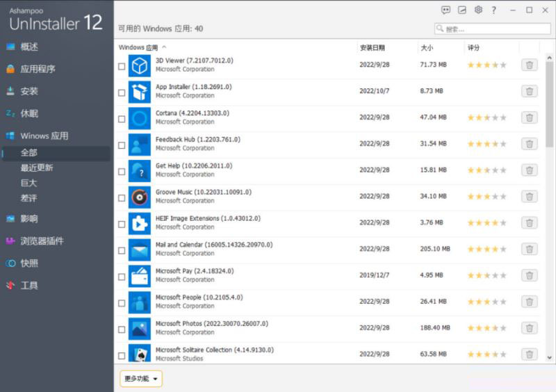Image resolution: width=556 pixels, height=392 pixels.
Task: Click trash icon in Feedback Hub row
Action: pos(529,144)
